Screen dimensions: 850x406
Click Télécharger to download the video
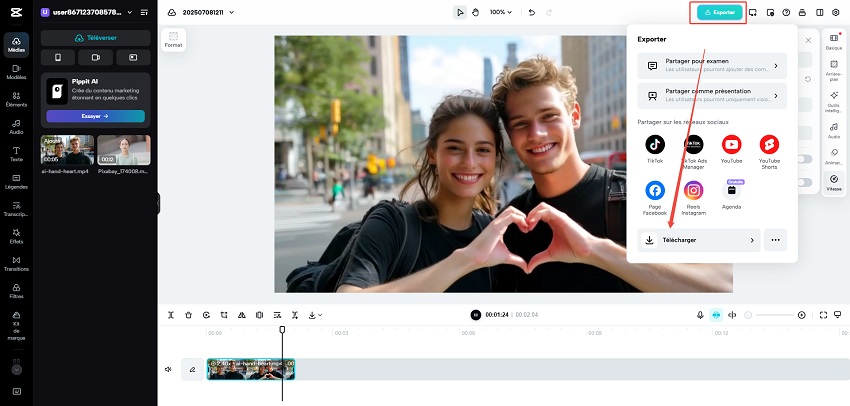point(699,240)
